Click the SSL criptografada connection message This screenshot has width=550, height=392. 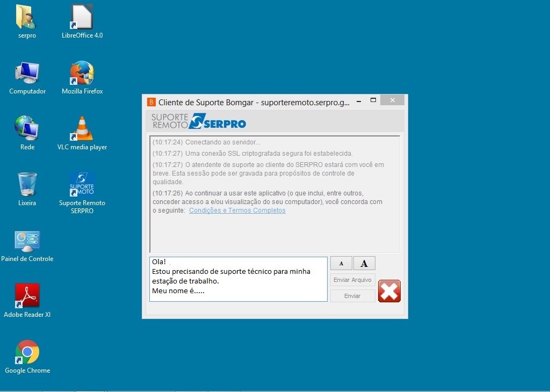[252, 154]
